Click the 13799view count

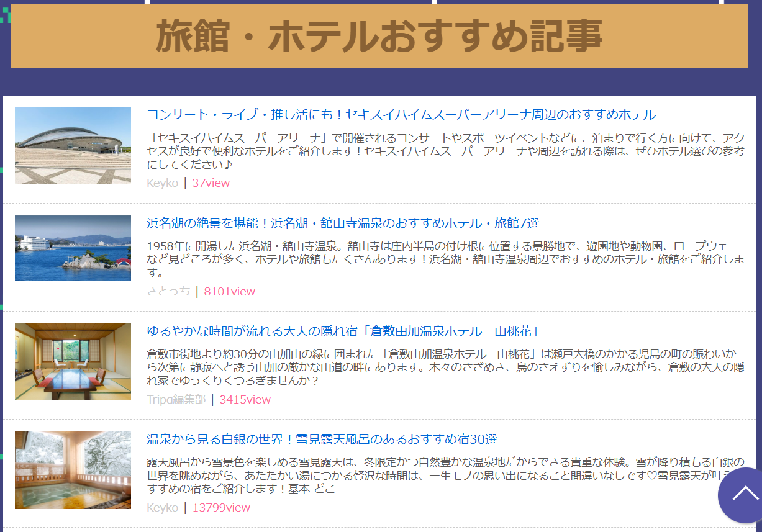click(221, 508)
